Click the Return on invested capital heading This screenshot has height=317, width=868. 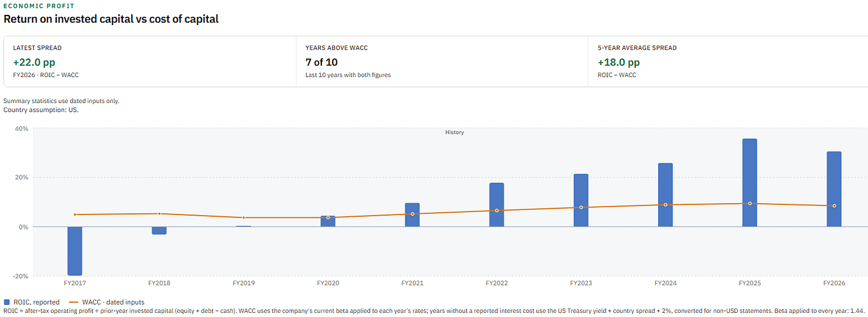click(111, 19)
